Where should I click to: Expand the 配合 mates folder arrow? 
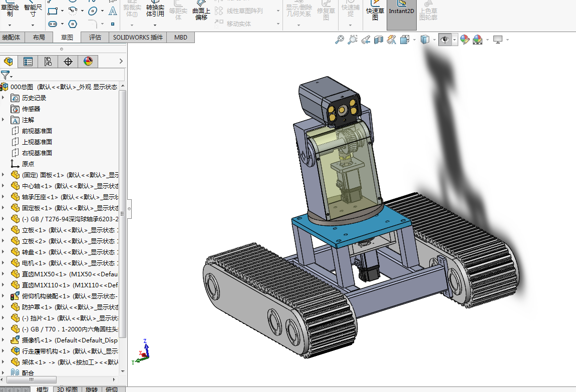pyautogui.click(x=4, y=373)
